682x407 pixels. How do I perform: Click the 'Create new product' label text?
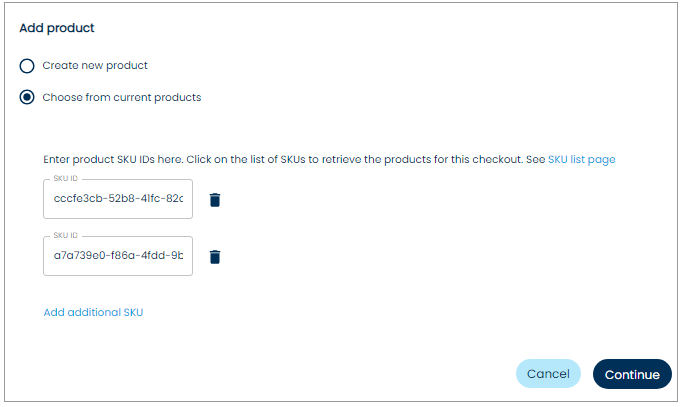click(95, 66)
